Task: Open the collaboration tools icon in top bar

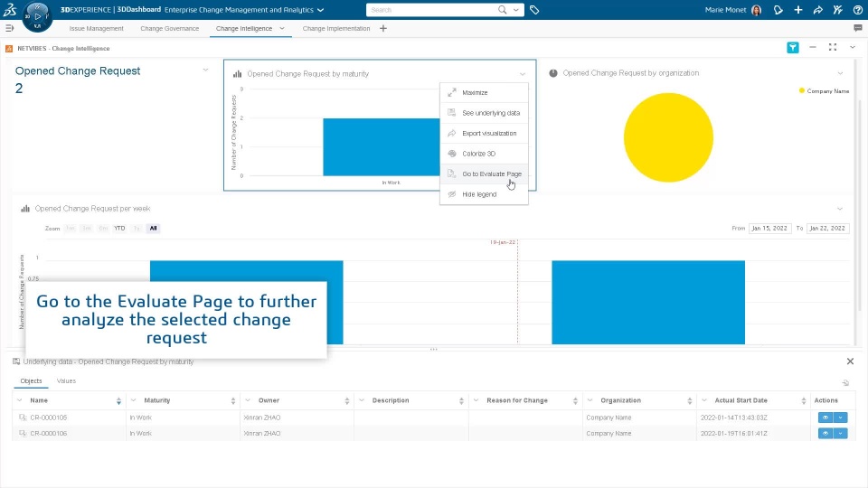Action: click(x=838, y=10)
